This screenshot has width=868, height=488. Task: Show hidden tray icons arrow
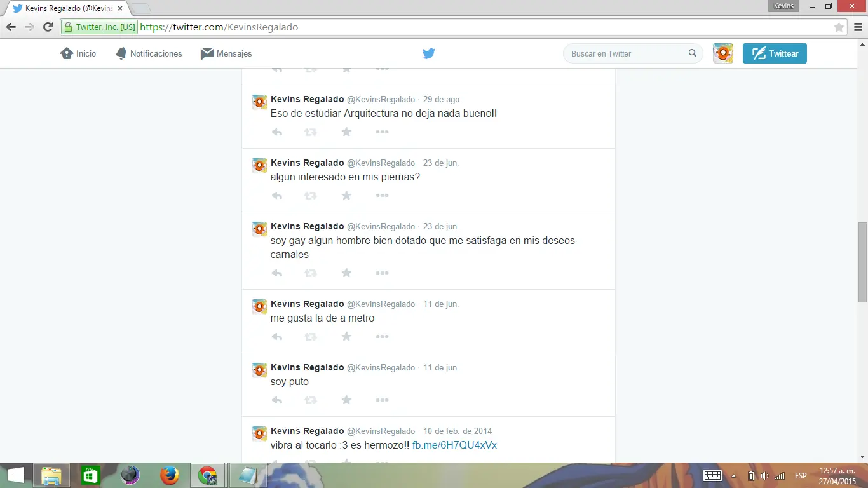coord(734,476)
